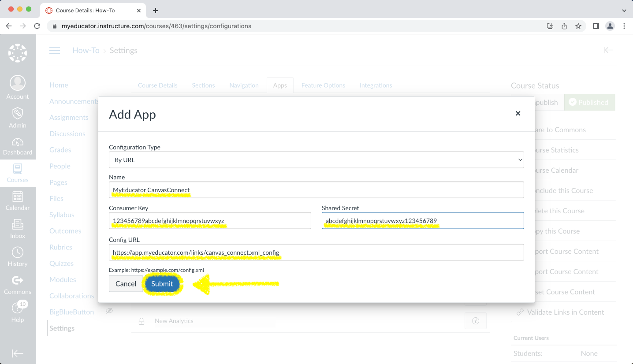This screenshot has width=633, height=364.
Task: Click the Canvas logo in the sidebar
Action: pyautogui.click(x=18, y=53)
